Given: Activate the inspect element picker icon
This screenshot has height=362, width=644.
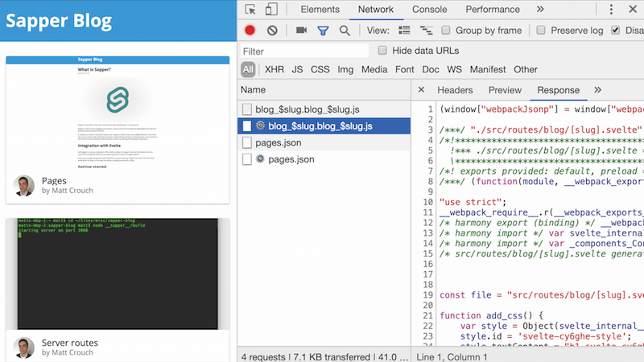Looking at the screenshot, I should (x=250, y=9).
